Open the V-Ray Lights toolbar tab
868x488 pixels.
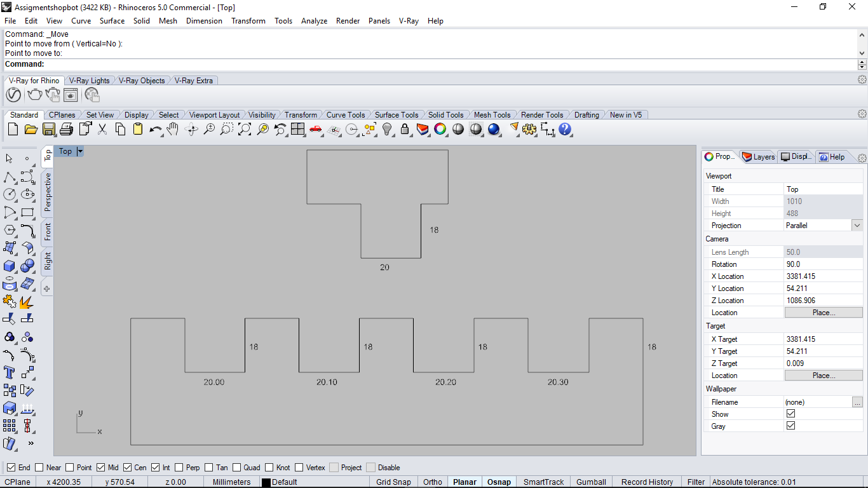(x=89, y=81)
